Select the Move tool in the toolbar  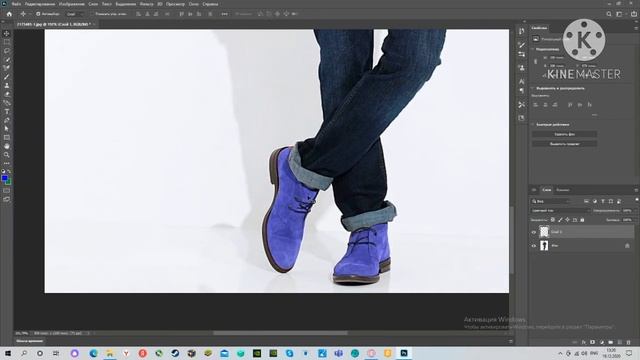click(x=7, y=33)
